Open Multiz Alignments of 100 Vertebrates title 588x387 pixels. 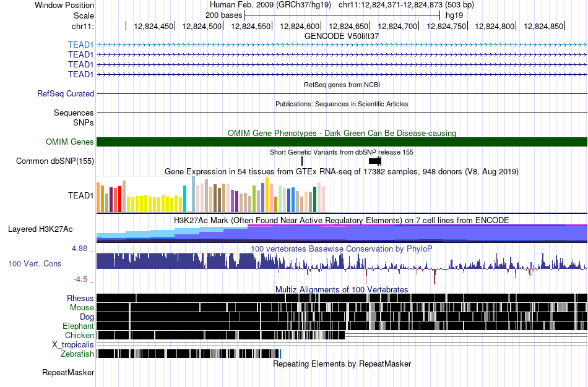tap(342, 289)
